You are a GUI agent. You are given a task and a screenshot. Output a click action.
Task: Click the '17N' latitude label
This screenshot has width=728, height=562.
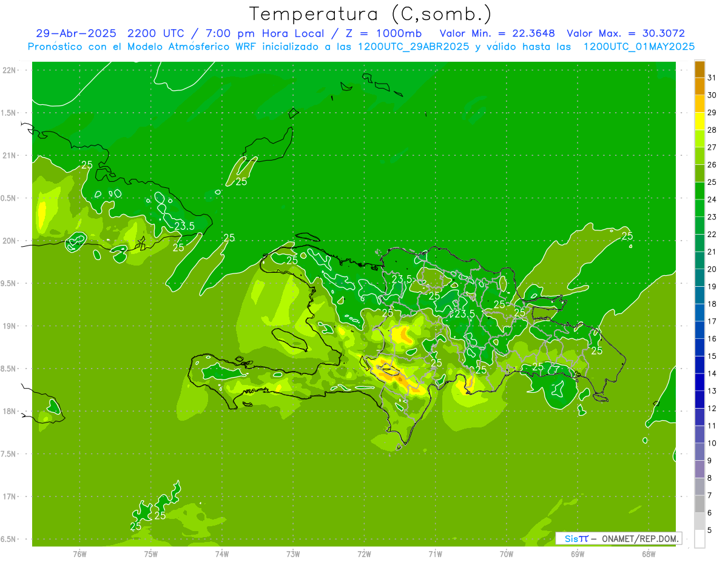pyautogui.click(x=9, y=497)
